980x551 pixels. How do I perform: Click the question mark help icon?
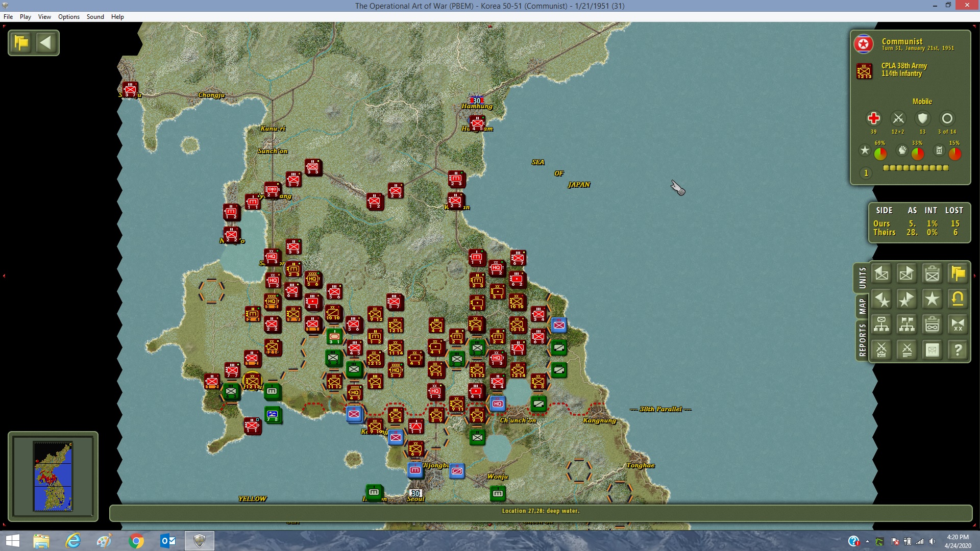tap(958, 350)
